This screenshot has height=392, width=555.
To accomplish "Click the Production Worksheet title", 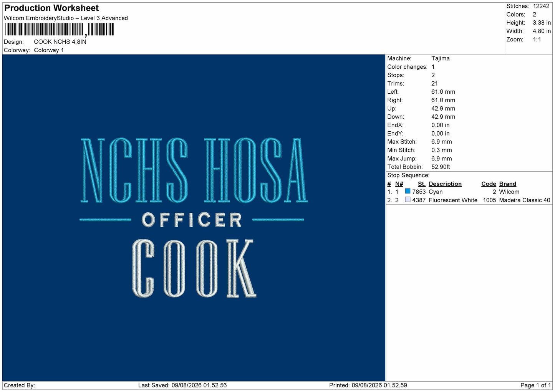I will coord(51,8).
